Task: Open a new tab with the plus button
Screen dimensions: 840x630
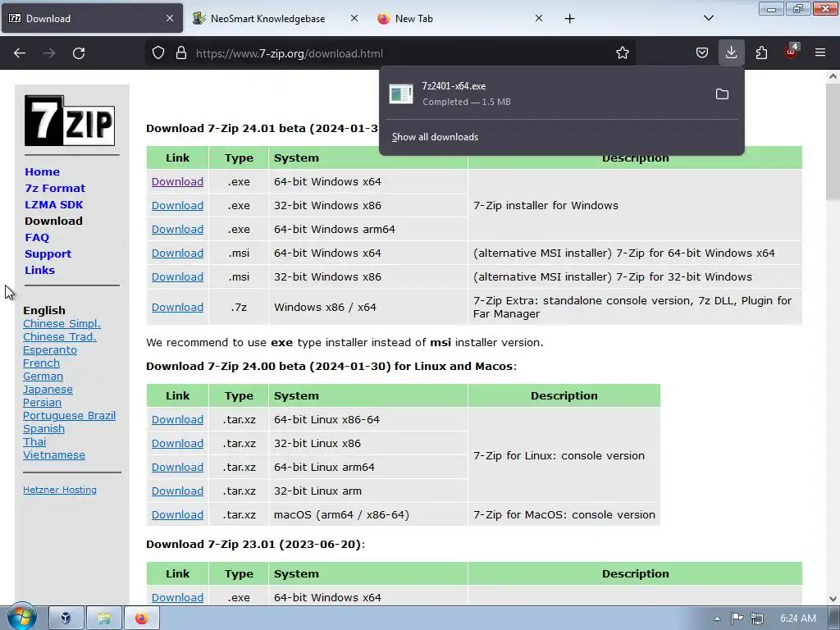Action: coord(569,19)
